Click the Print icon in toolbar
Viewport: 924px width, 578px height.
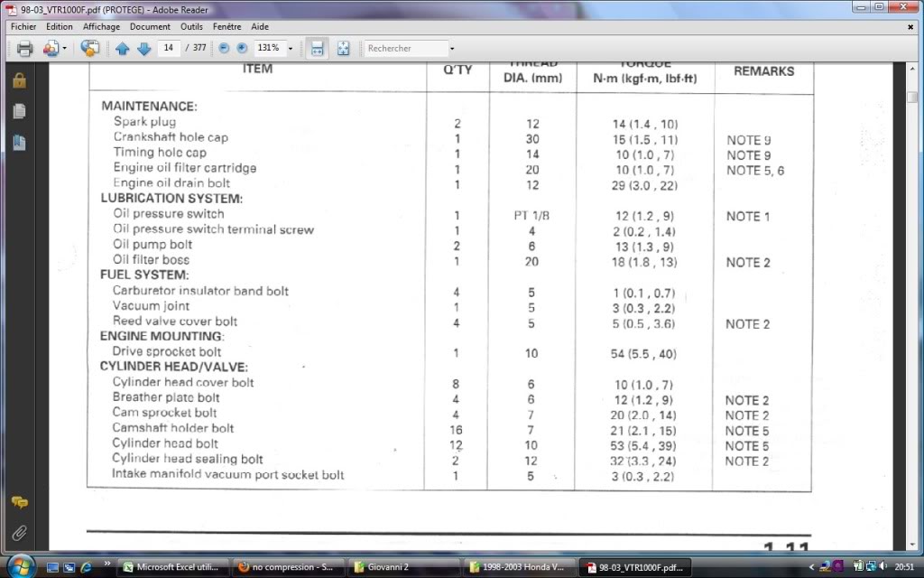24,49
